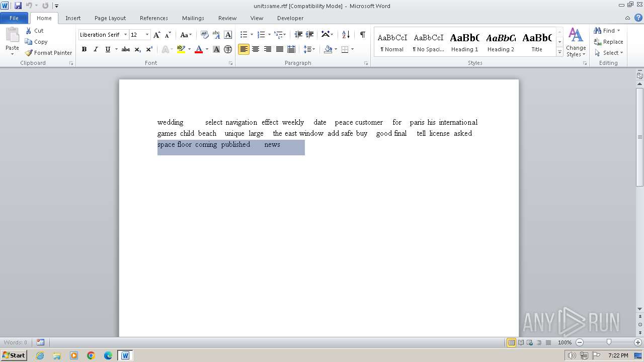Image resolution: width=644 pixels, height=362 pixels.
Task: Toggle Align Text Left
Action: (x=244, y=49)
